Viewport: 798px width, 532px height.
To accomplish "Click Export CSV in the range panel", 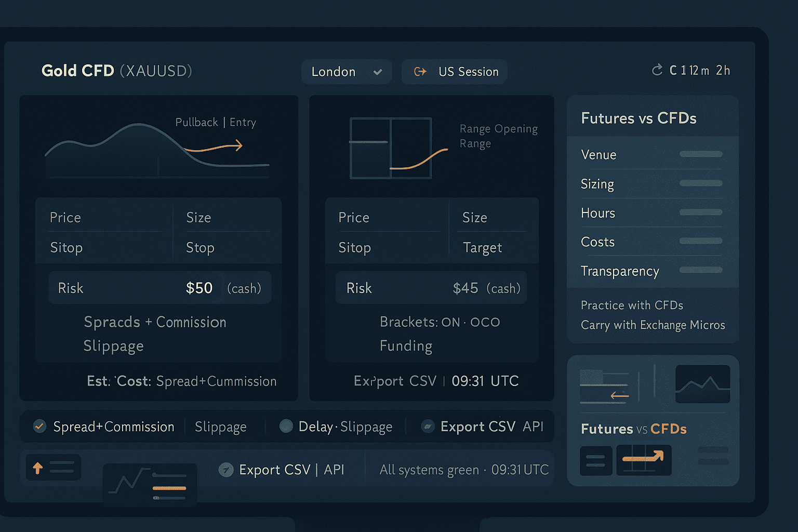I will (395, 381).
